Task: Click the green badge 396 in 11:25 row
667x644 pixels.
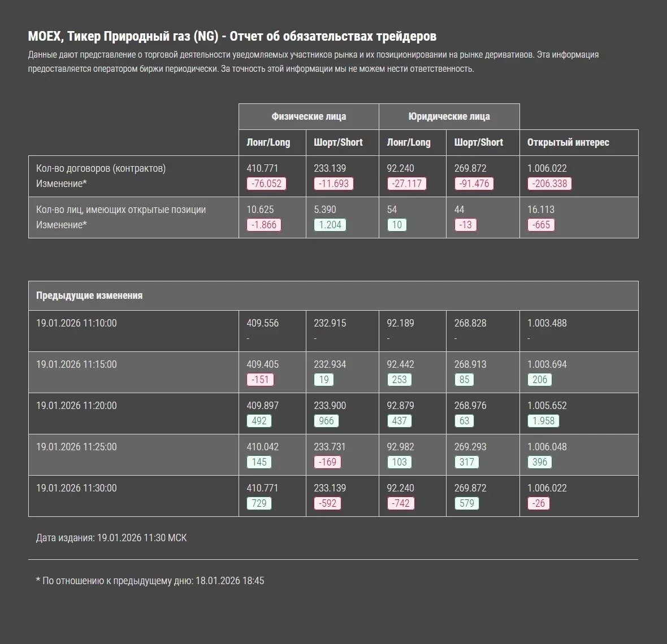Action: (540, 462)
